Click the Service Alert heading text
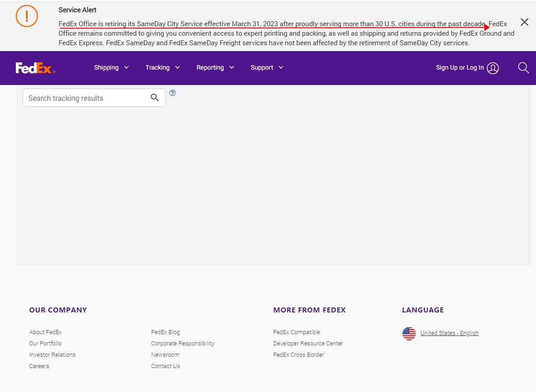536x392 pixels. click(77, 10)
